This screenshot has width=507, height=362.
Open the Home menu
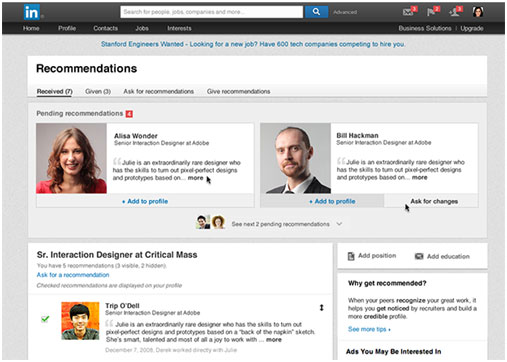(31, 28)
